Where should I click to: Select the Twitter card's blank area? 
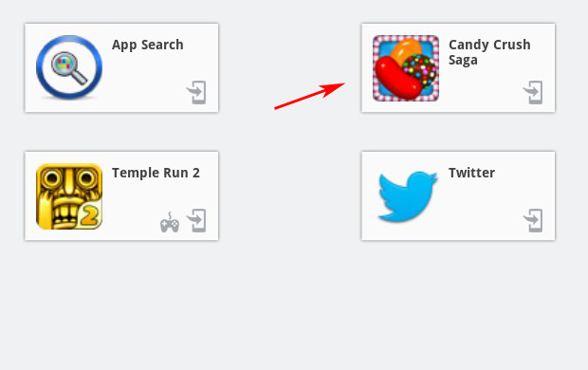coord(484,211)
